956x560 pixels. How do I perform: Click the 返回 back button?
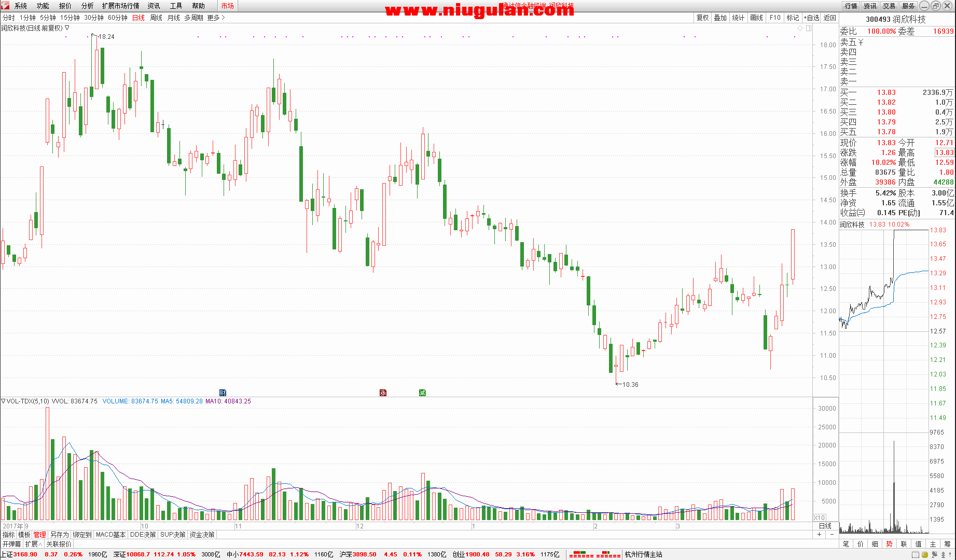point(830,18)
